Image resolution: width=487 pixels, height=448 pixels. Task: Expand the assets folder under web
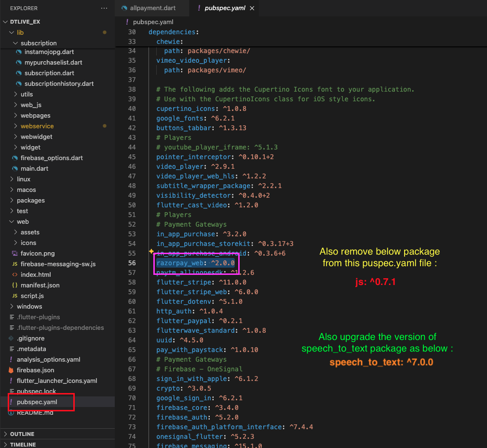(x=15, y=232)
